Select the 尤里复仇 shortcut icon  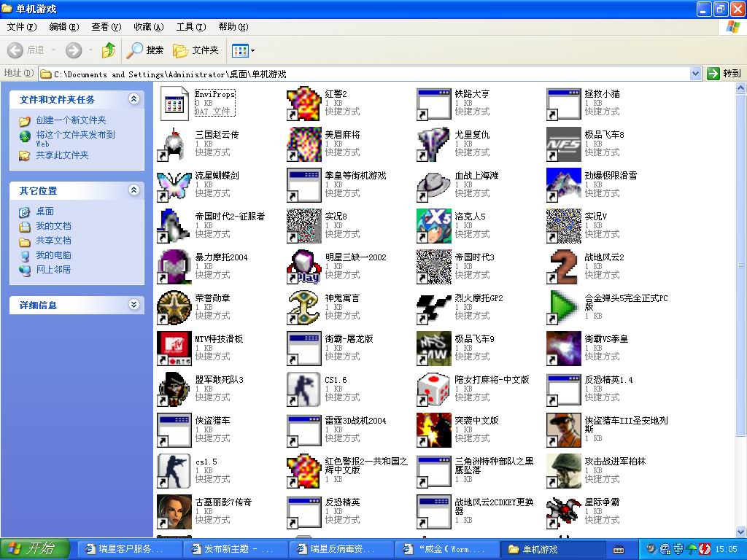tap(433, 144)
